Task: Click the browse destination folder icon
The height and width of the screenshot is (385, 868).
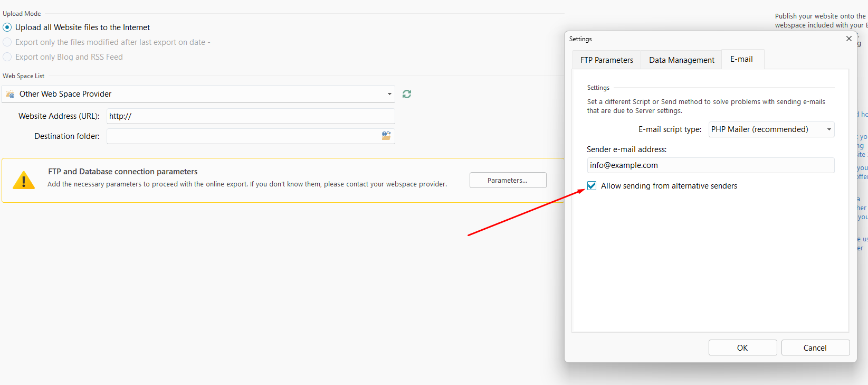Action: pyautogui.click(x=386, y=136)
